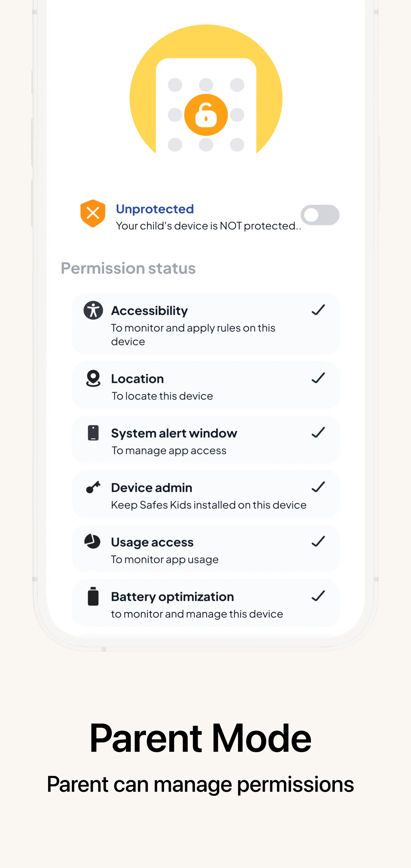Tap the Usage access checkmark
This screenshot has height=868, width=411.
tap(318, 541)
